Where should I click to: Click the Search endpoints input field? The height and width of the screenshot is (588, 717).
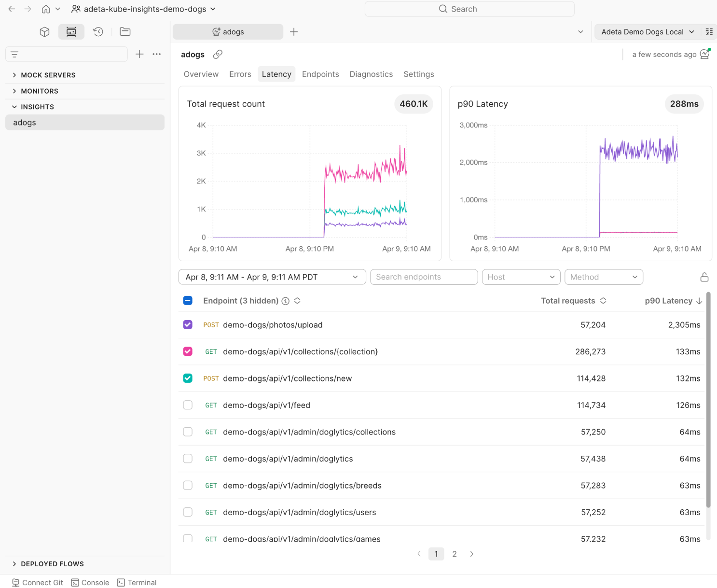tap(424, 277)
